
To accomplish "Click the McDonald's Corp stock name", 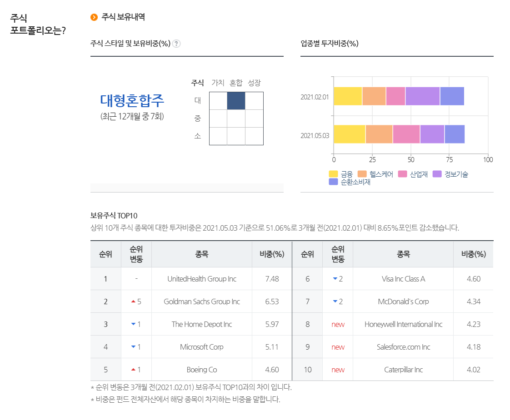I will (403, 302).
